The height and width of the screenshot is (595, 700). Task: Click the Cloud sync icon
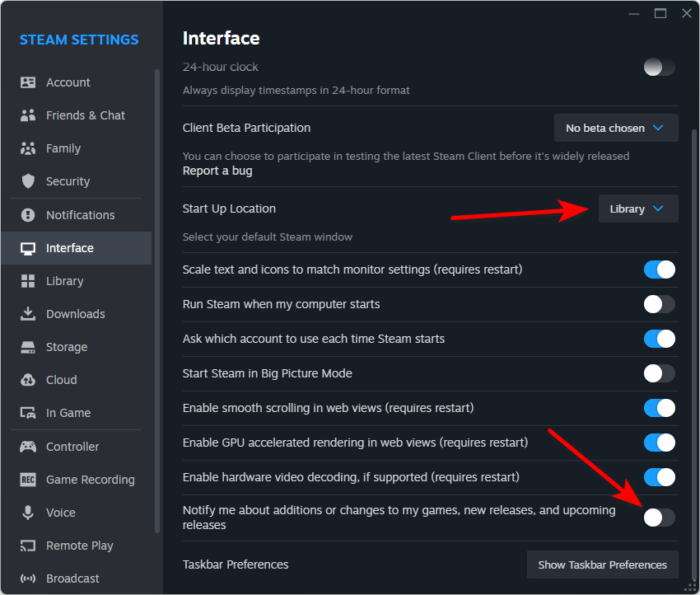28,380
